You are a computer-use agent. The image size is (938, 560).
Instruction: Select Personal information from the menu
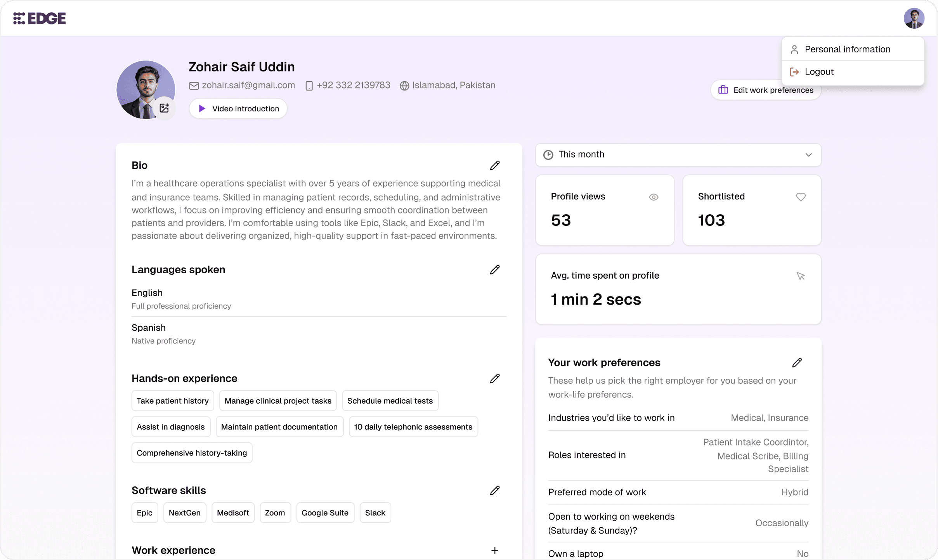pyautogui.click(x=847, y=49)
